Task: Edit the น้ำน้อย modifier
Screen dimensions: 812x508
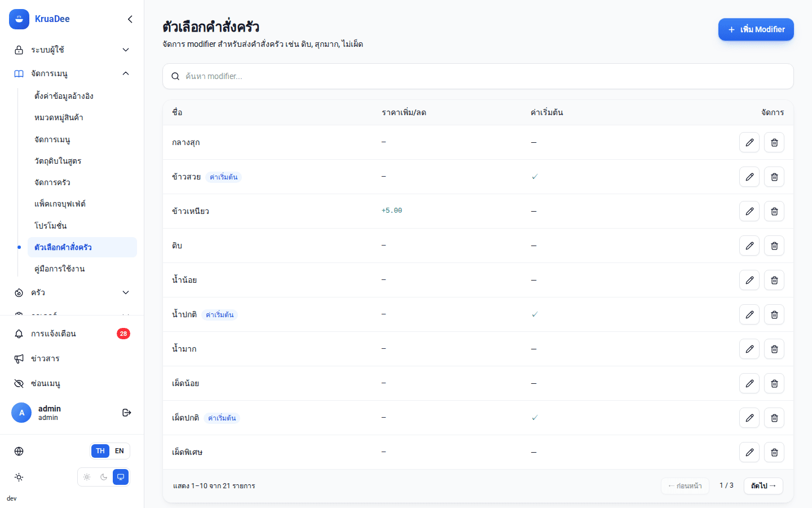Action: point(749,280)
